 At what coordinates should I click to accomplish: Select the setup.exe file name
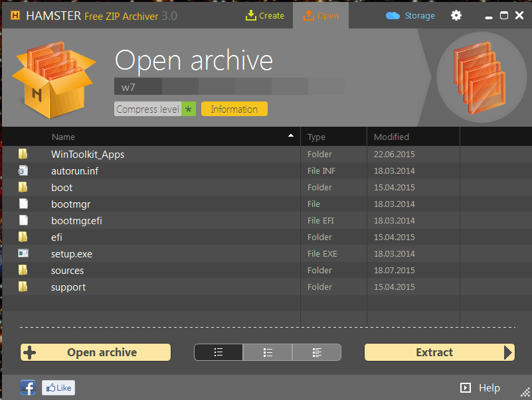(x=72, y=254)
